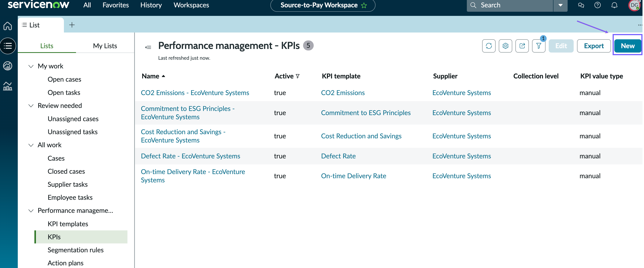Screen dimensions: 644x268
Task: Click the Collection level column header
Action: [x=536, y=76]
